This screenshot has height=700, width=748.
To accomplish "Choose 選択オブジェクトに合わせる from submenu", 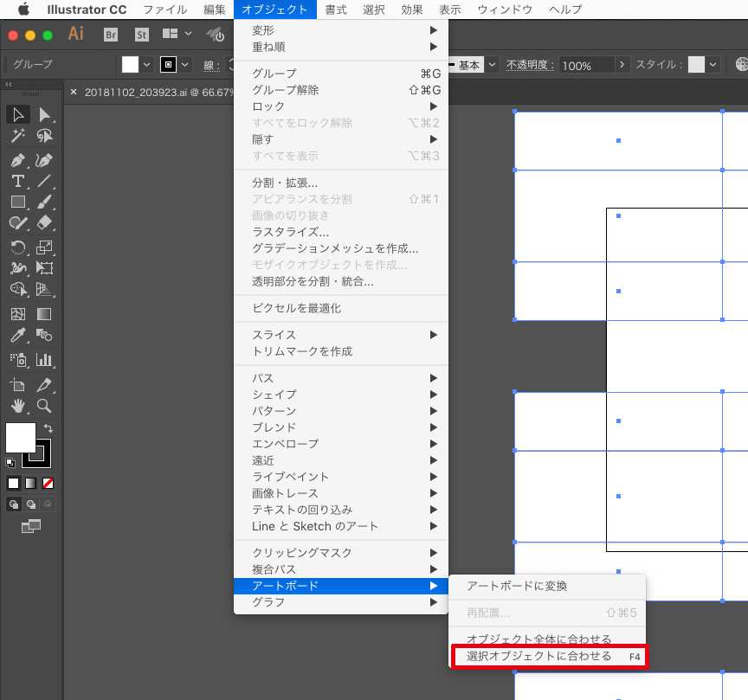I will 549,656.
